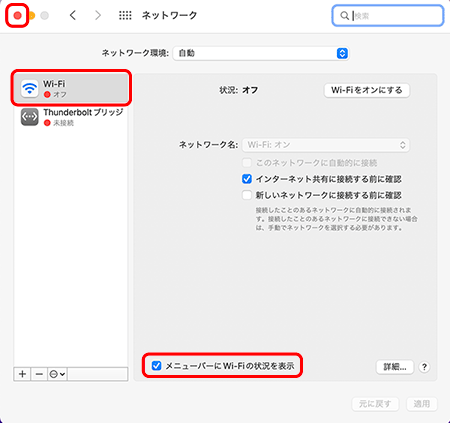Focus the 検索 search field
This screenshot has width=450, height=423.
click(388, 16)
